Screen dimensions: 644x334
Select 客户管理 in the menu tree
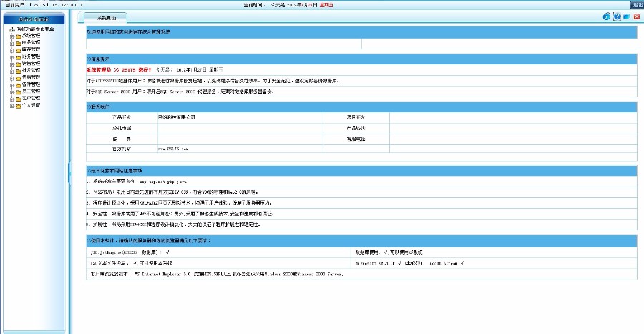point(31,99)
